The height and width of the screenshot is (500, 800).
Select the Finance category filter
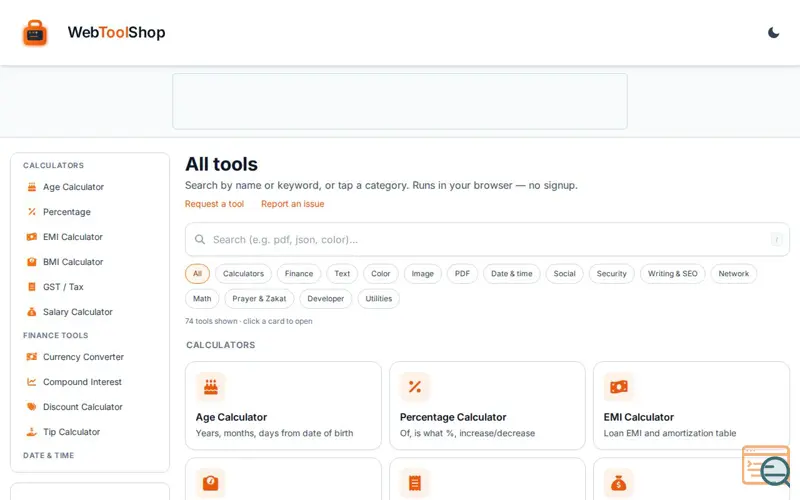click(x=299, y=273)
